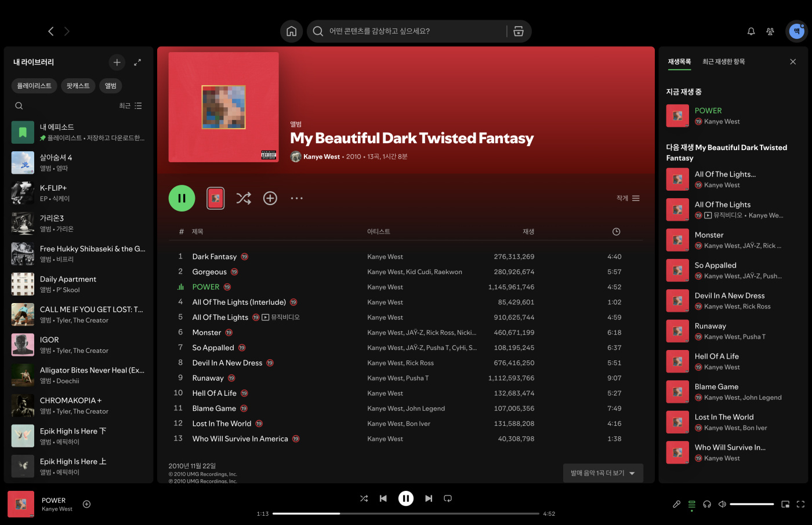Click the volume slider bar
812x525 pixels.
[x=752, y=504]
